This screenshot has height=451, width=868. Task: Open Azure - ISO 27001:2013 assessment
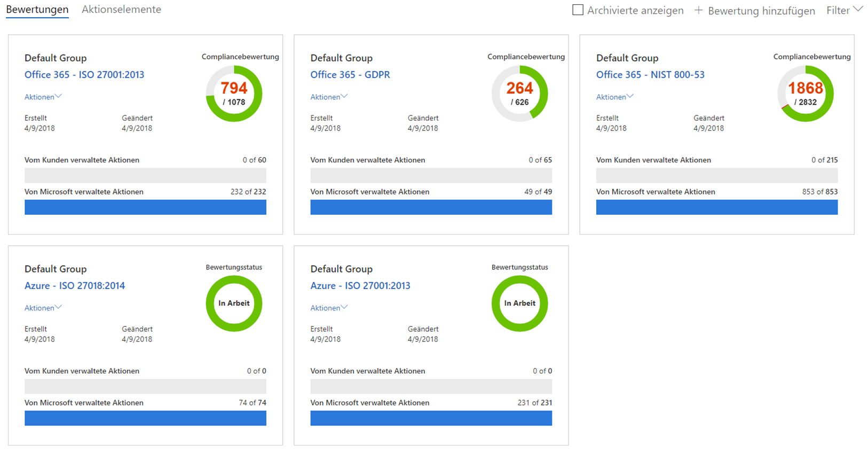(360, 286)
